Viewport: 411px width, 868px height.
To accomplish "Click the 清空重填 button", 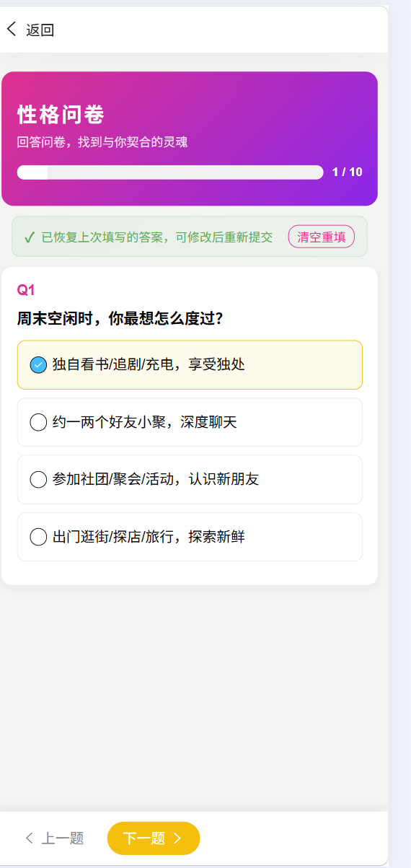I will point(322,237).
